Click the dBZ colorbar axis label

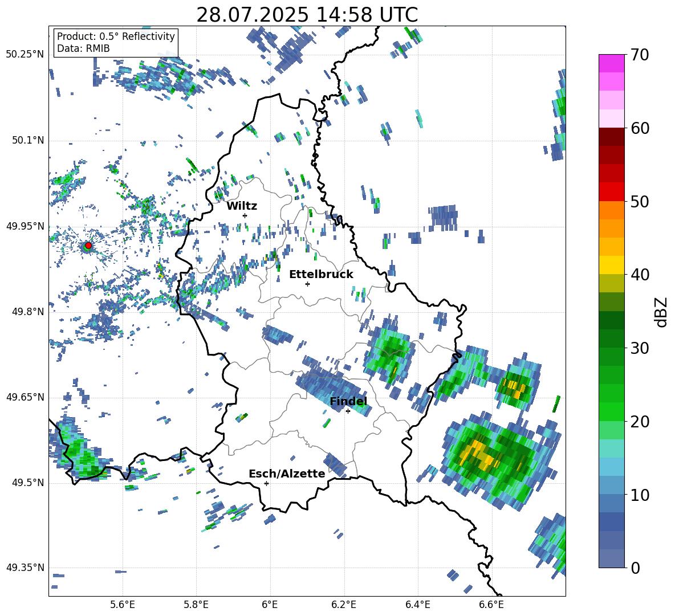pos(662,312)
